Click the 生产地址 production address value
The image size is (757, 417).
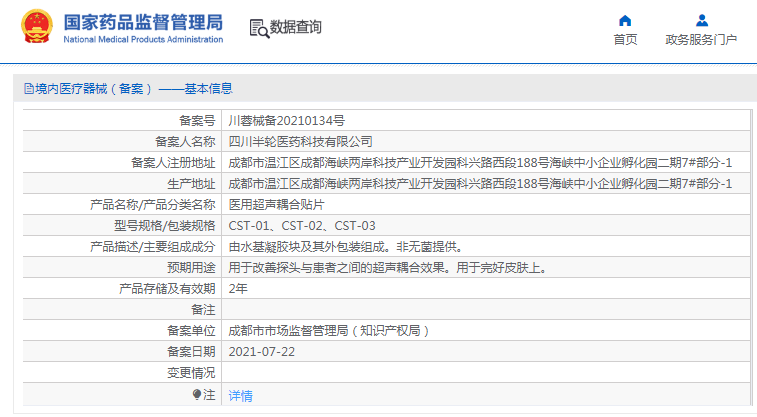click(x=480, y=183)
